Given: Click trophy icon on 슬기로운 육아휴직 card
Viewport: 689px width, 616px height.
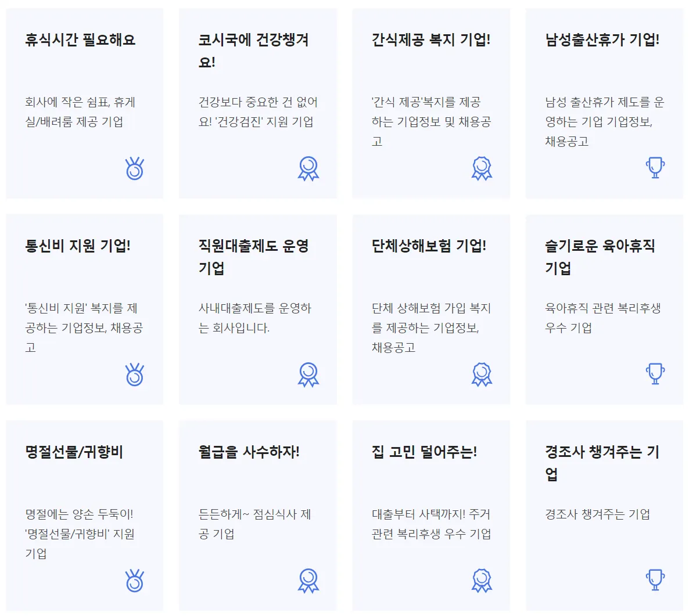Looking at the screenshot, I should click(x=655, y=374).
